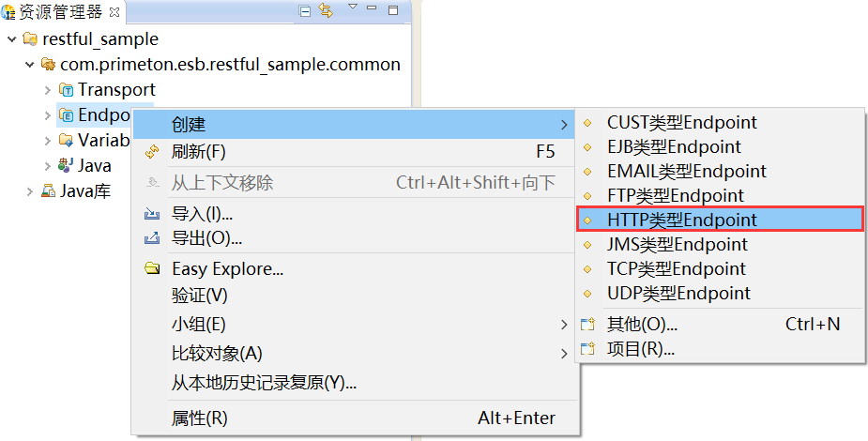Click the new project icon beside 项目(R)...

coord(588,349)
